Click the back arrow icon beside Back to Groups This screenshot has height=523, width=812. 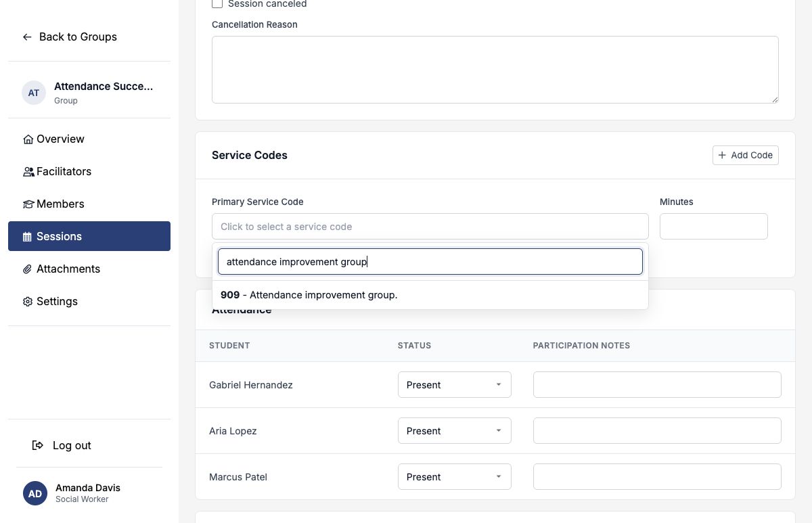pyautogui.click(x=27, y=37)
